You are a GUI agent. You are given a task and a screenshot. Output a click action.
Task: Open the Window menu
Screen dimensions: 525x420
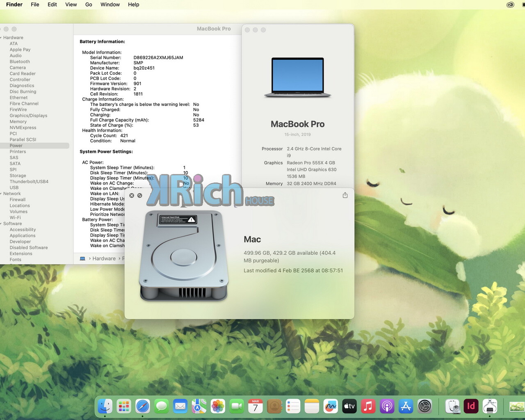coord(110,5)
